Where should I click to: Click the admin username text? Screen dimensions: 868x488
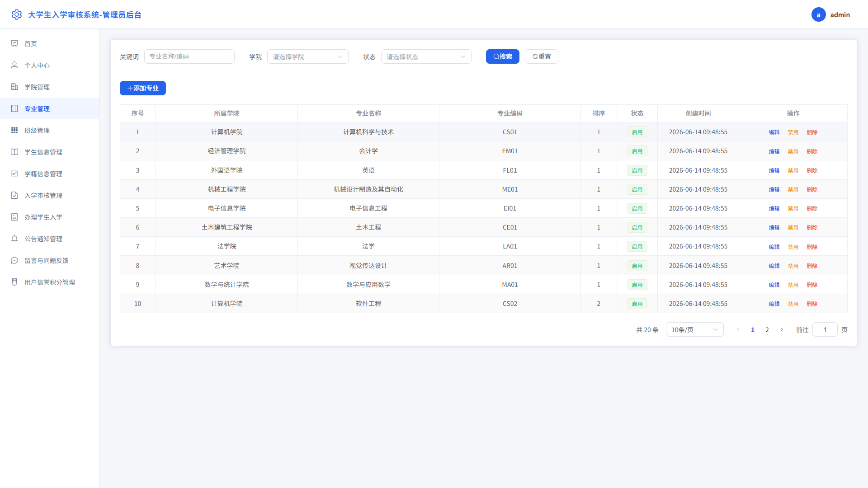click(840, 14)
